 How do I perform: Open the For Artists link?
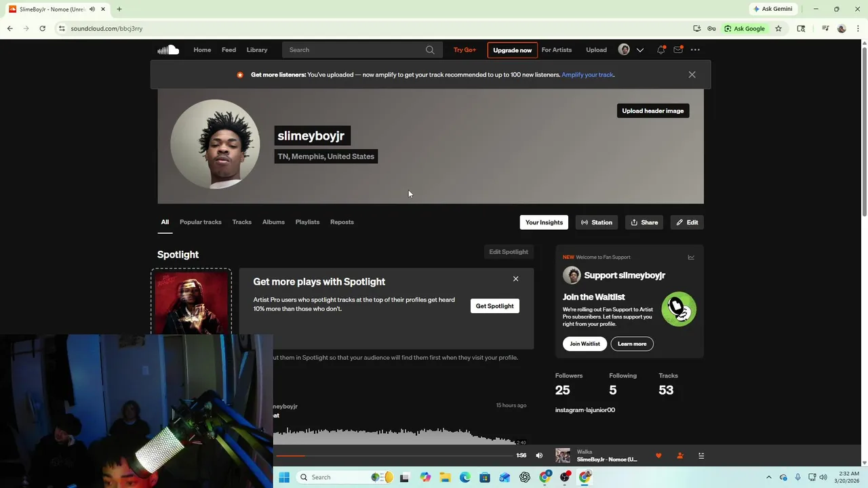pyautogui.click(x=556, y=49)
